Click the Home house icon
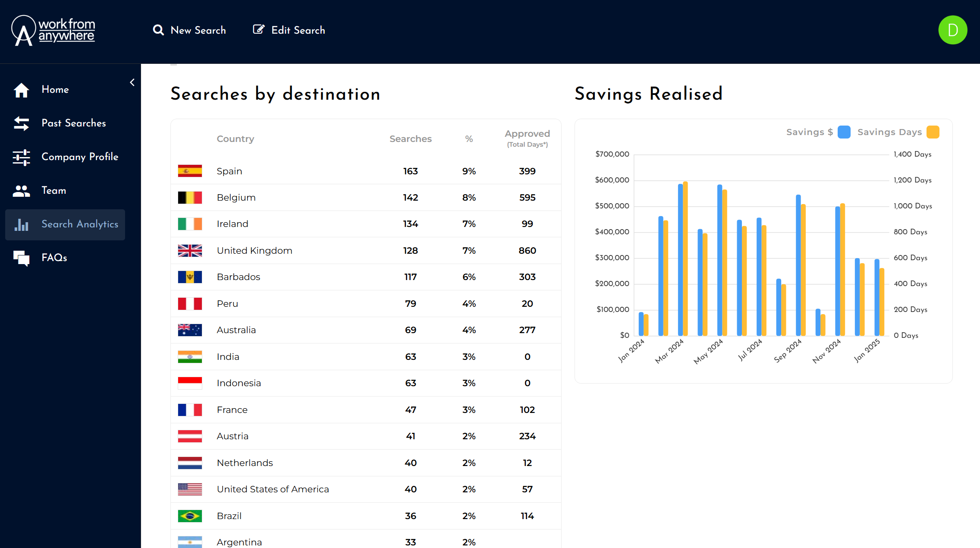Image resolution: width=980 pixels, height=548 pixels. coord(21,90)
